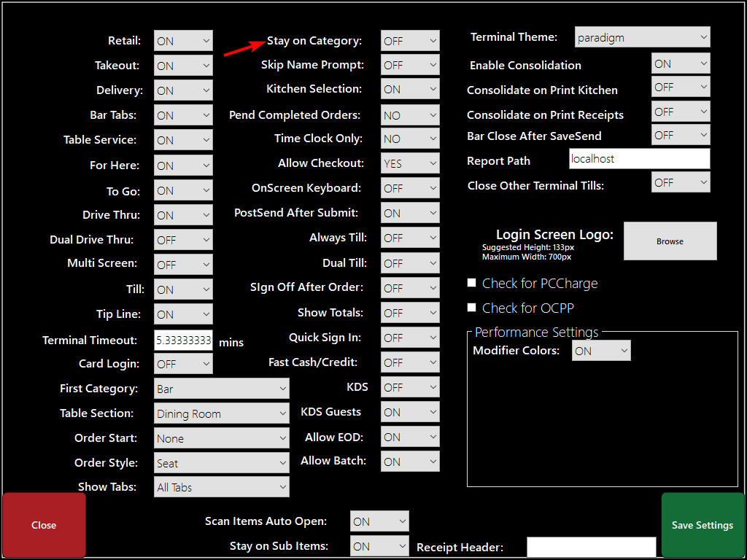Open the Dual Drive Thru dropdown
This screenshot has width=747, height=560.
click(183, 240)
